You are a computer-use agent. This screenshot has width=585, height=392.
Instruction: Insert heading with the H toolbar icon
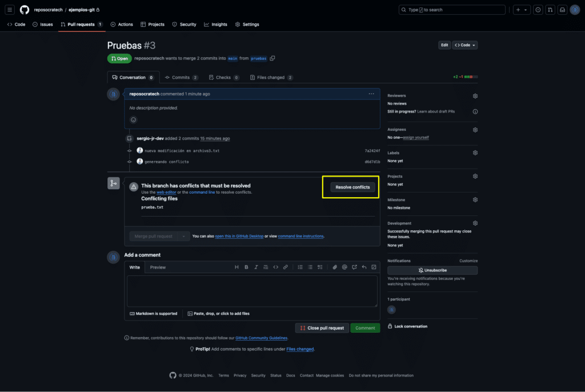pyautogui.click(x=237, y=267)
